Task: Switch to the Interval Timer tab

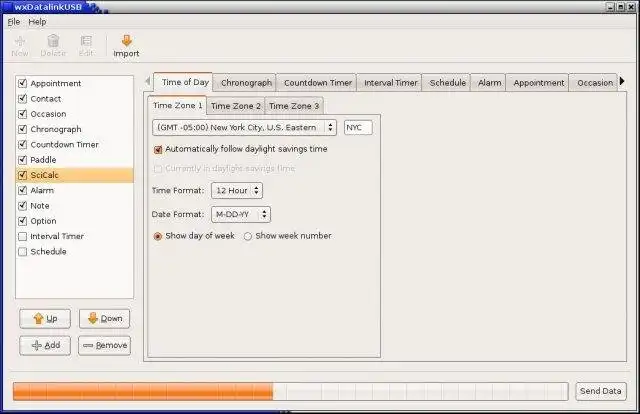Action: [x=391, y=82]
